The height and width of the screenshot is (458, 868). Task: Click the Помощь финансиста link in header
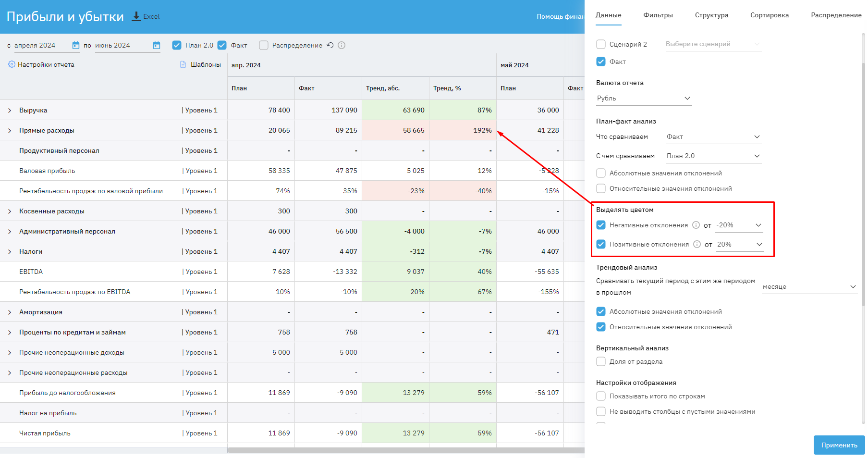(560, 16)
